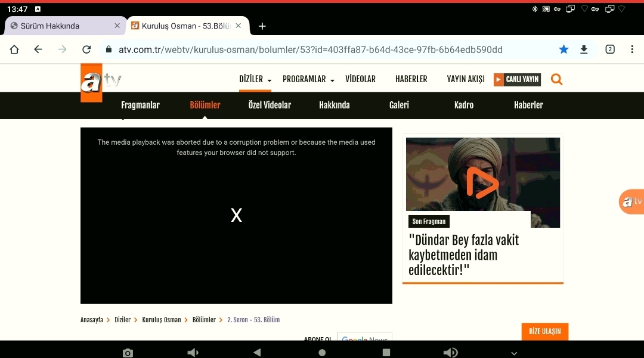The height and width of the screenshot is (358, 644).
Task: Raise volume with the volume up icon
Action: click(x=451, y=353)
